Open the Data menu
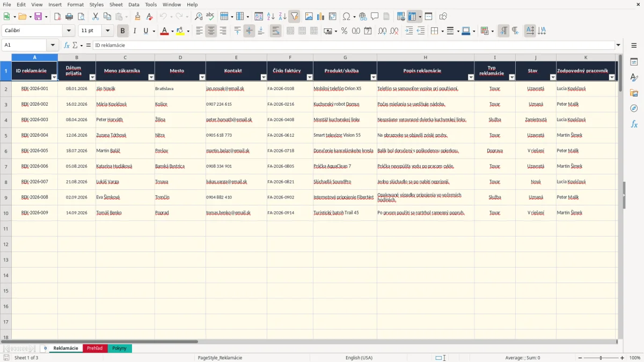Image resolution: width=644 pixels, height=362 pixels. click(134, 5)
